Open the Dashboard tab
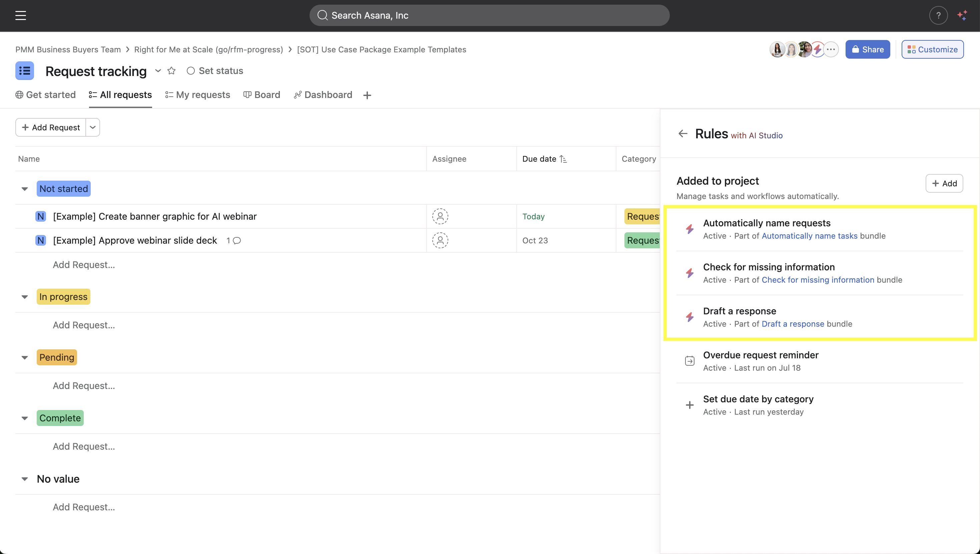Viewport: 980px width, 554px height. pos(323,95)
